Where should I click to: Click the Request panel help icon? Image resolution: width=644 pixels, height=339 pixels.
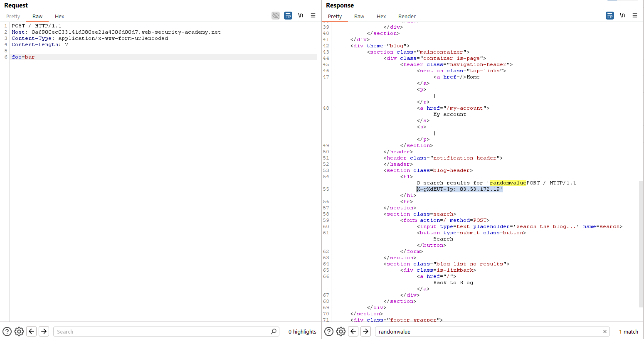pyautogui.click(x=7, y=332)
